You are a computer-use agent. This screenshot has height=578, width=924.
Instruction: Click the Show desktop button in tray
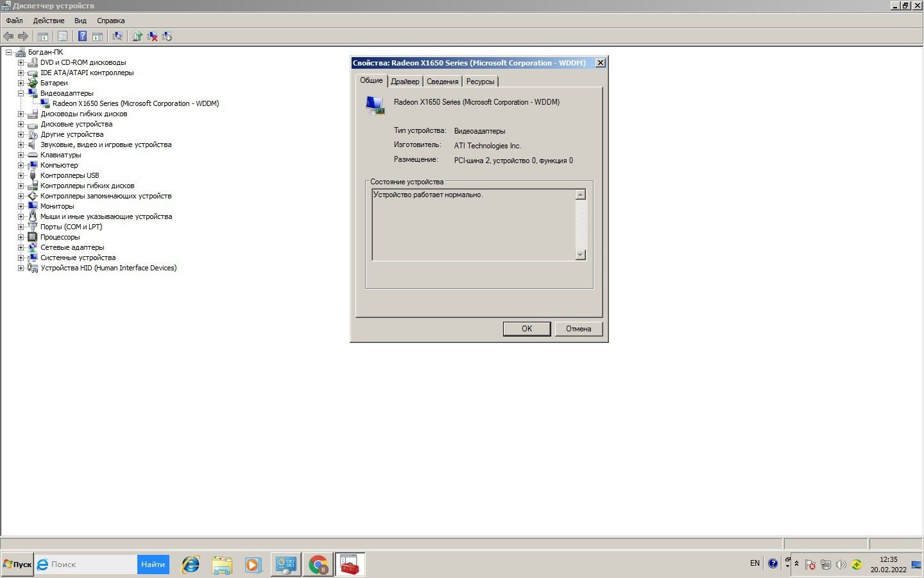click(x=916, y=565)
